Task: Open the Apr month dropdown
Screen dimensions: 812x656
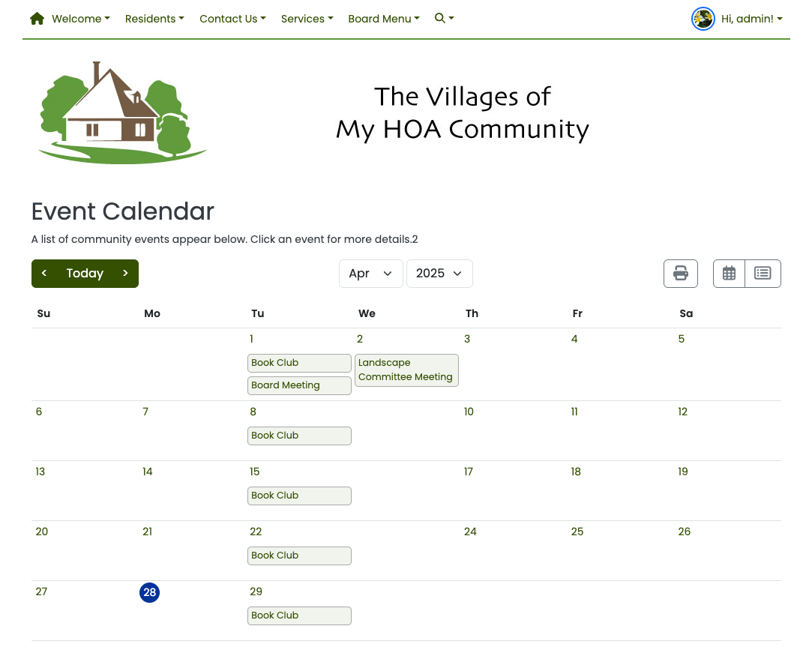Action: tap(370, 273)
